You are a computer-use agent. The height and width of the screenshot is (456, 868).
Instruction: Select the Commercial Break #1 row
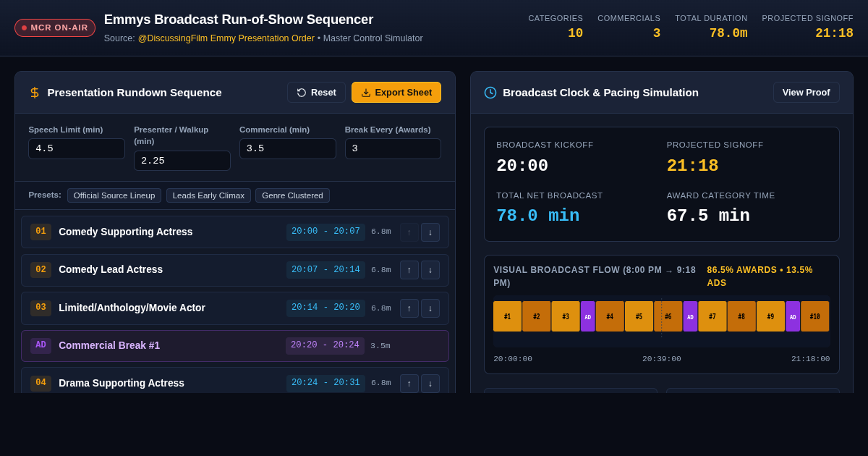point(235,346)
